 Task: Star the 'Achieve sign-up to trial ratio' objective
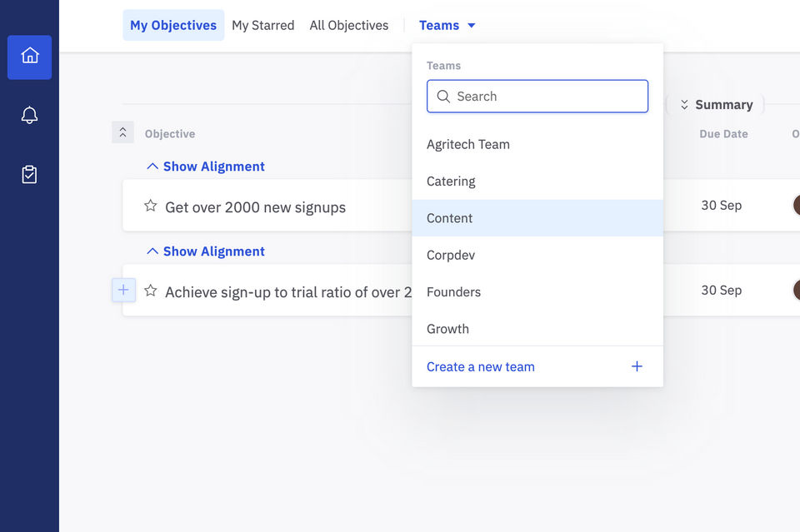tap(151, 291)
